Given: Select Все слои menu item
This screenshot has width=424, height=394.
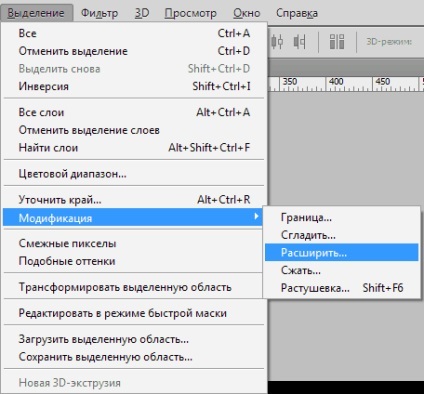Looking at the screenshot, I should click(134, 112).
